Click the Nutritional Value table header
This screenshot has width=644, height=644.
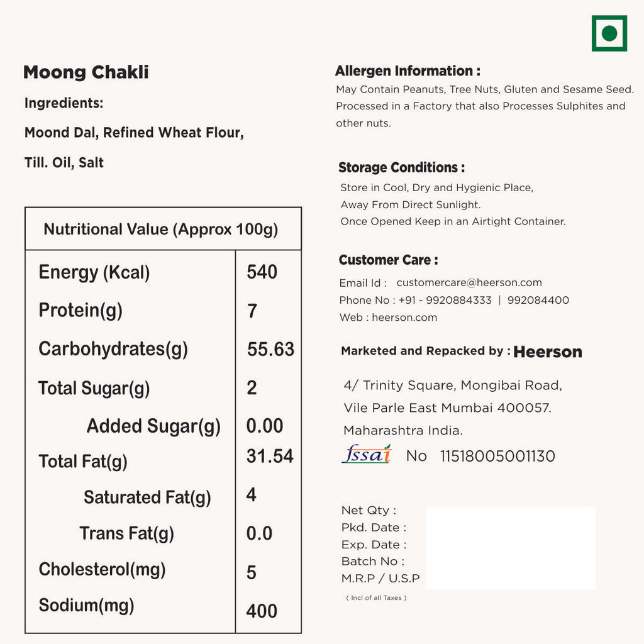[161, 229]
